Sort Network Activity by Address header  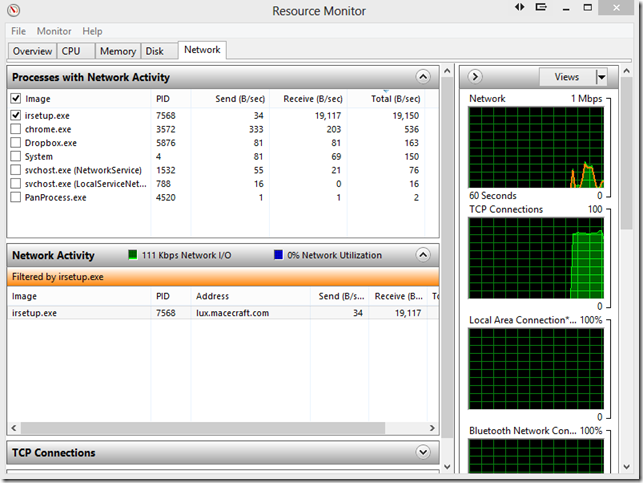coord(251,296)
